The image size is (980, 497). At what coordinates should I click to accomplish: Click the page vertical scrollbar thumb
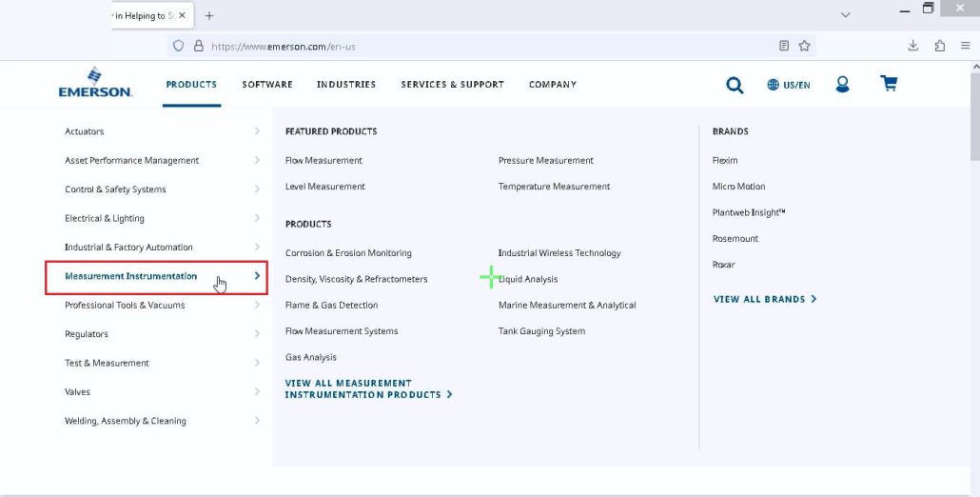point(975,115)
